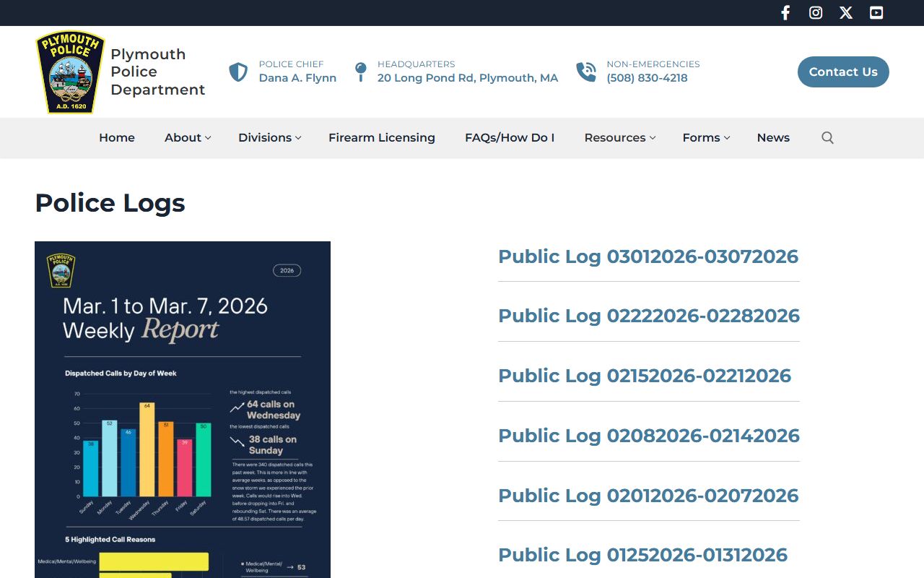Open Firearm Licensing page

click(x=382, y=138)
